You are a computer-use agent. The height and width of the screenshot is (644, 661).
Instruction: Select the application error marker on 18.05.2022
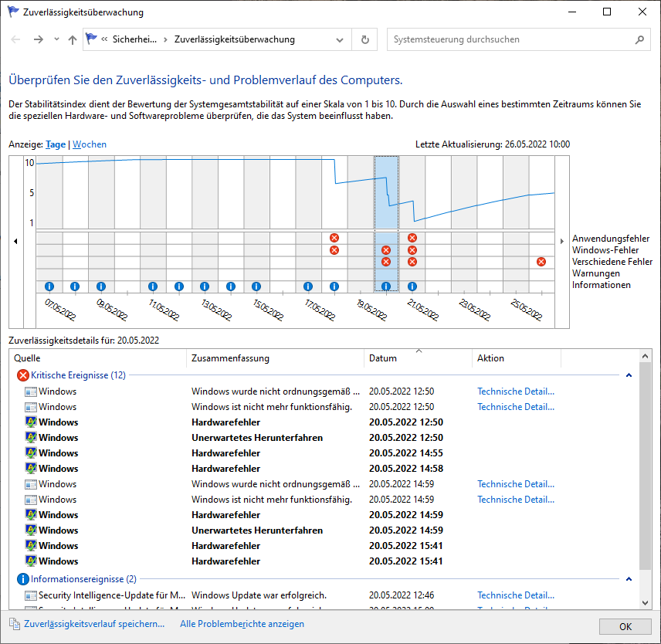coord(334,238)
